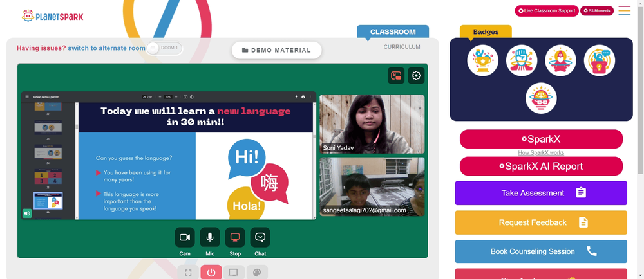Switch to the CLASSROOM tab
This screenshot has width=644, height=279.
tap(393, 32)
